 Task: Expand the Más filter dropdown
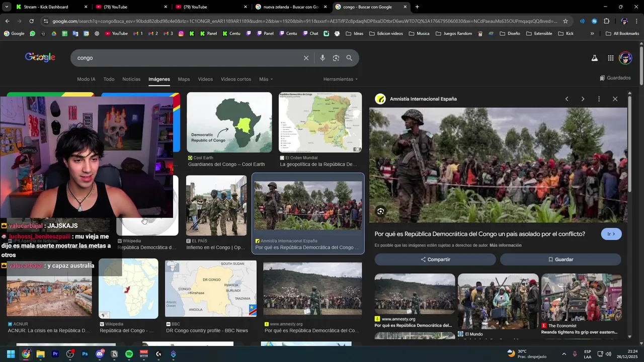tap(266, 79)
